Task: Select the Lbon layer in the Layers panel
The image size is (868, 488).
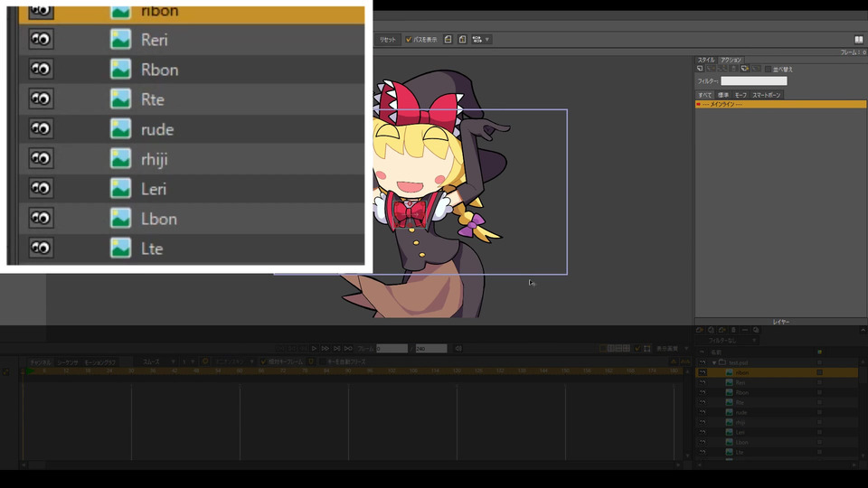Action: (x=777, y=442)
